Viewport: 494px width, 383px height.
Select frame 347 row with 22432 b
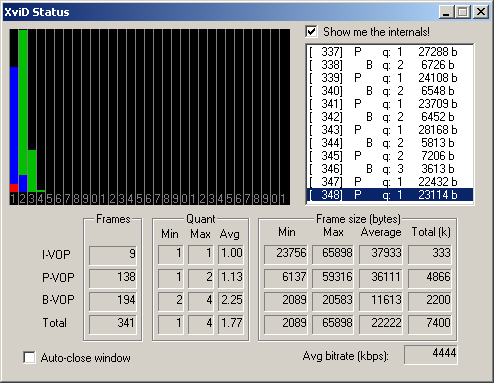coord(389,182)
